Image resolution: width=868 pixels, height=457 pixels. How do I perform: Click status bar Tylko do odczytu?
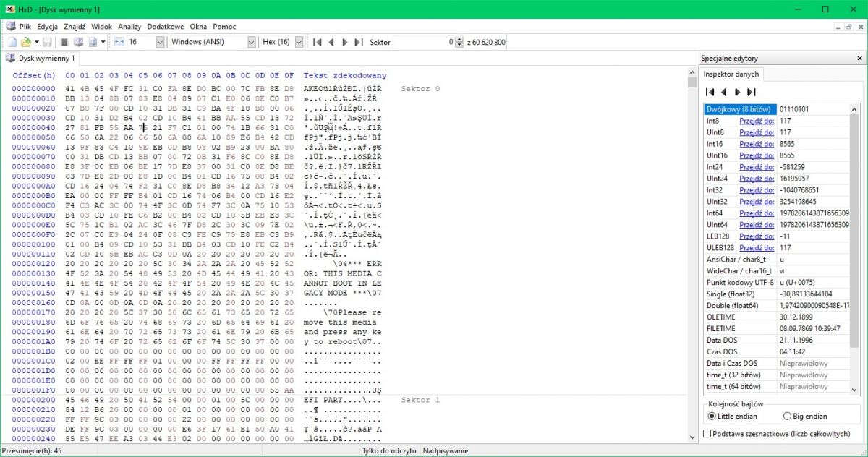[389, 450]
